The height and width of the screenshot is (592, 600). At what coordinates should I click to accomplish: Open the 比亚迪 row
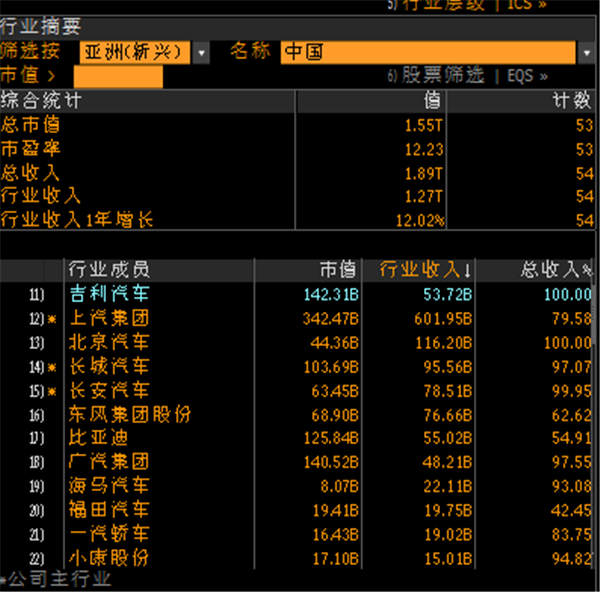(x=297, y=438)
